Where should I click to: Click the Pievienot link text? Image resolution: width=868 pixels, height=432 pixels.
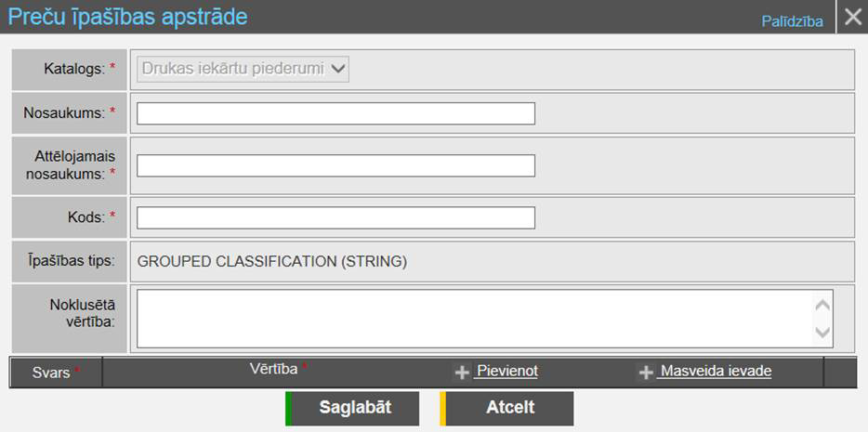(x=506, y=372)
